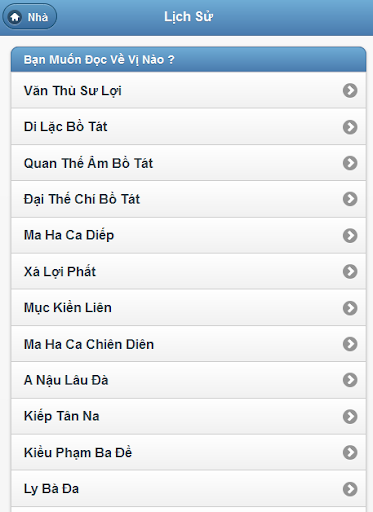The height and width of the screenshot is (512, 373).
Task: Open the Xá Lợi Phất history page
Action: [188, 271]
